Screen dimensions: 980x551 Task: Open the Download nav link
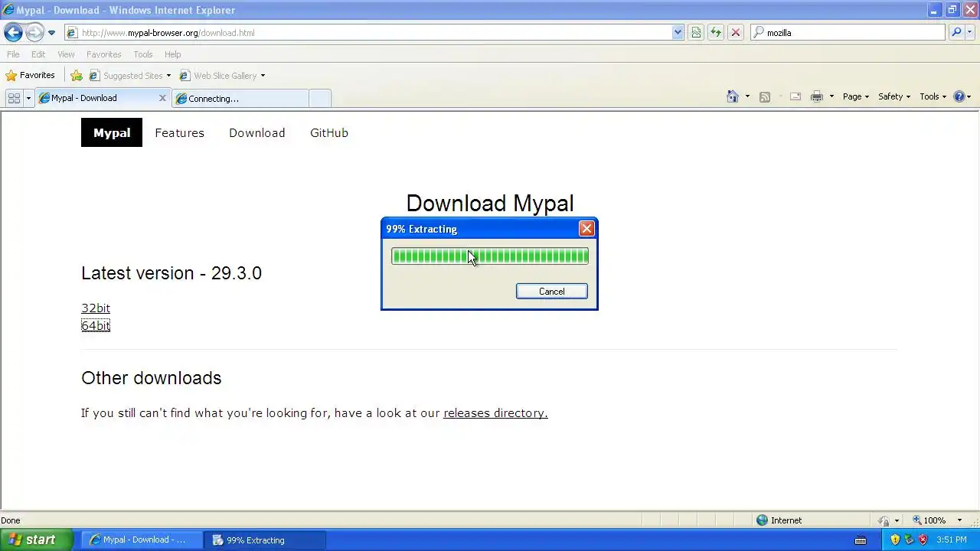pos(256,132)
